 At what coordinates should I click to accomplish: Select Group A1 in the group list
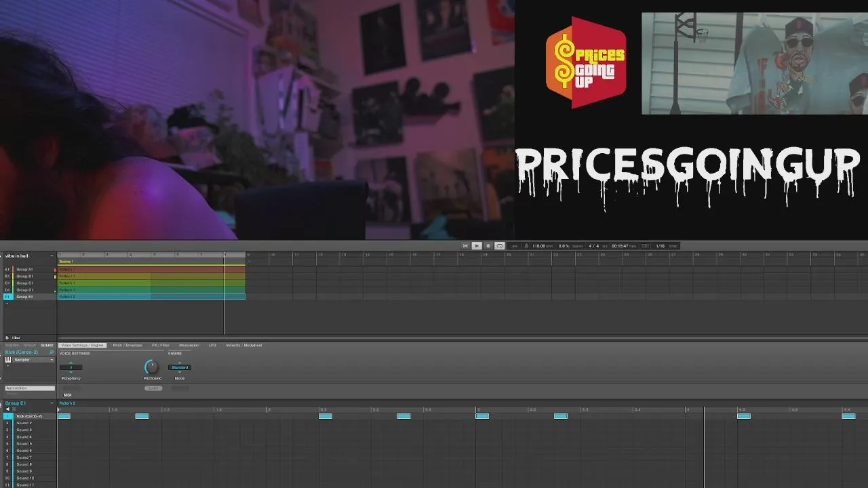point(24,269)
